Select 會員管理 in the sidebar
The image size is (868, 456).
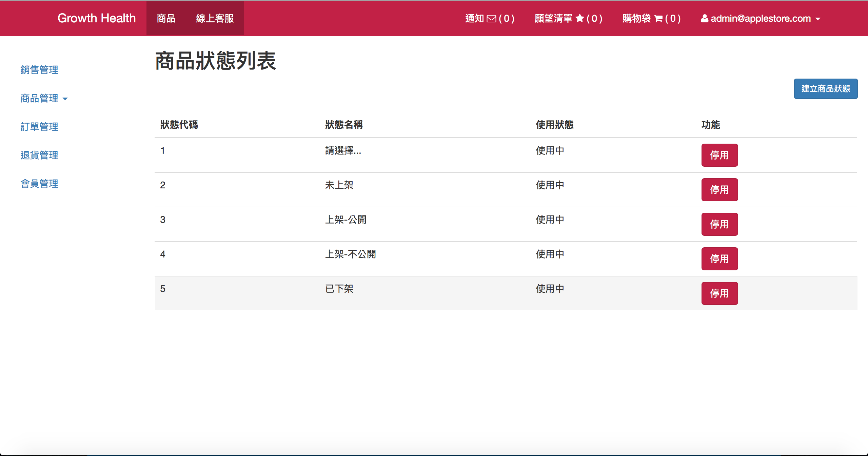(39, 184)
